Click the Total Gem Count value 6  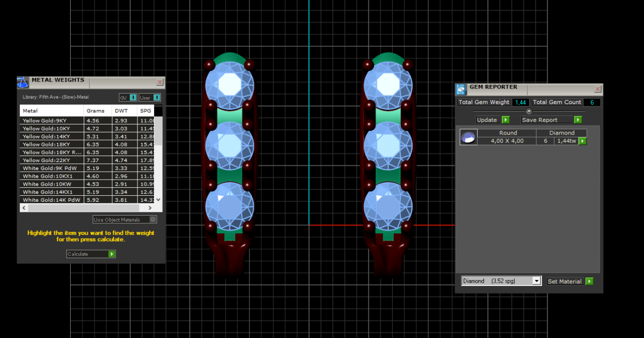coord(592,102)
